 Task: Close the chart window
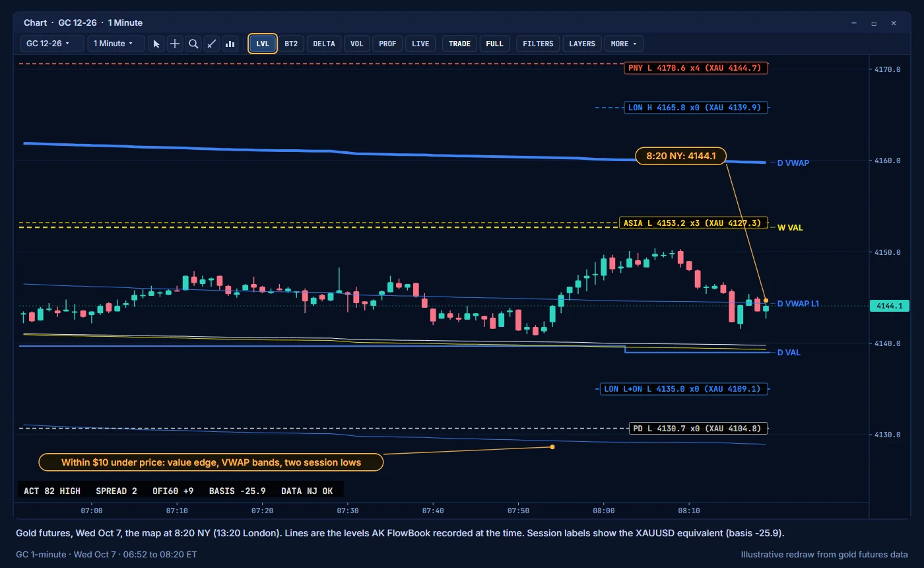tap(894, 23)
